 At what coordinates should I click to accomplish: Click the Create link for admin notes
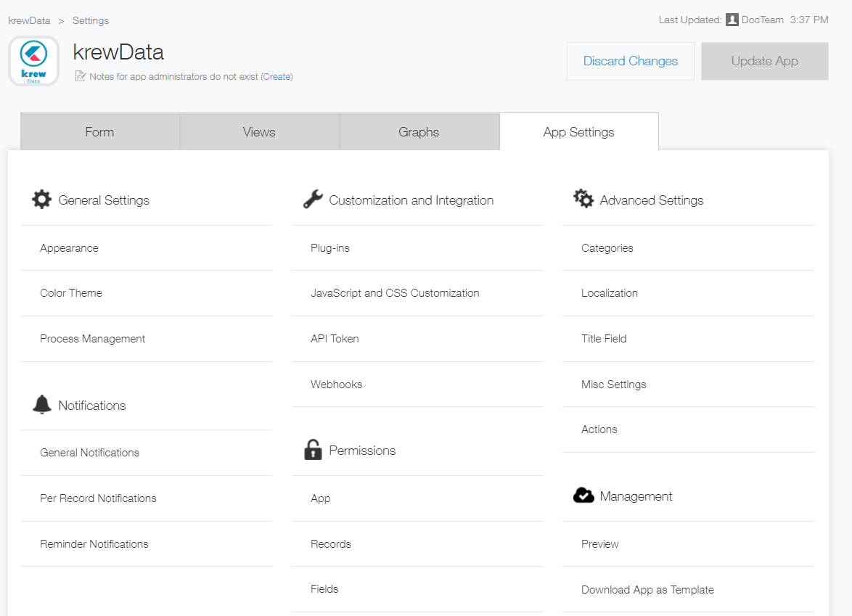(277, 76)
